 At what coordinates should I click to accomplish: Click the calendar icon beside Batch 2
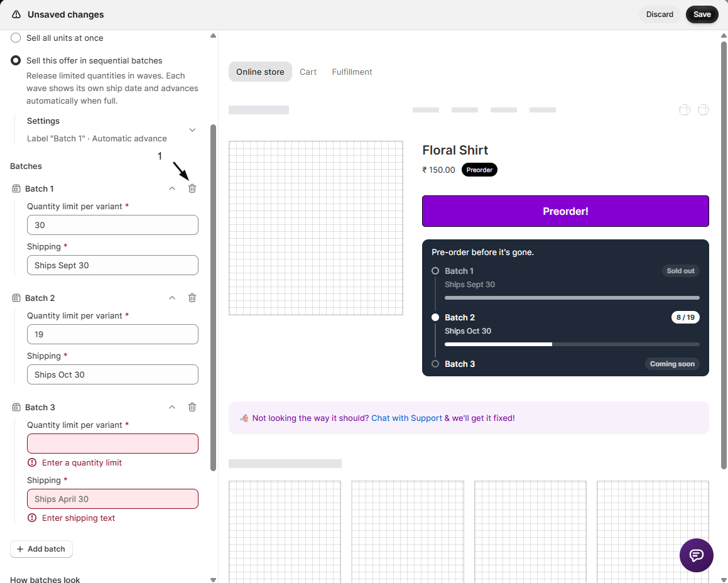[16, 298]
